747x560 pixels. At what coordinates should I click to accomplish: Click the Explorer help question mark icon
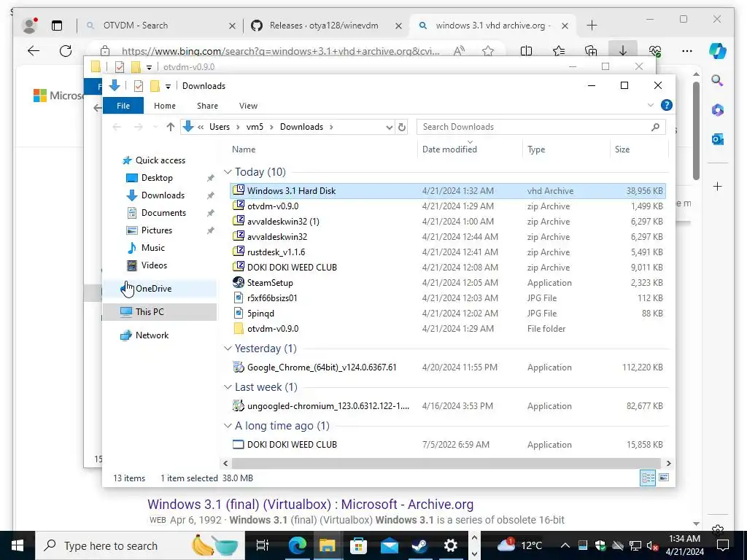[667, 105]
